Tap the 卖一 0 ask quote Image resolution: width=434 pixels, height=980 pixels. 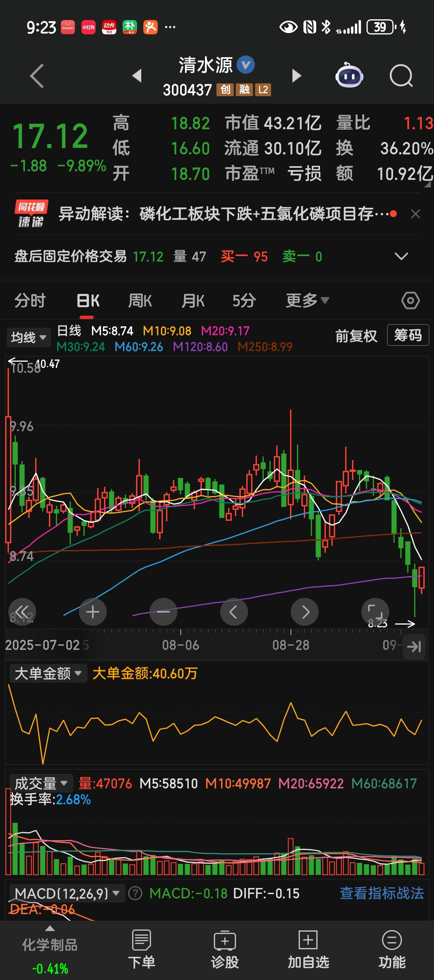tap(302, 257)
